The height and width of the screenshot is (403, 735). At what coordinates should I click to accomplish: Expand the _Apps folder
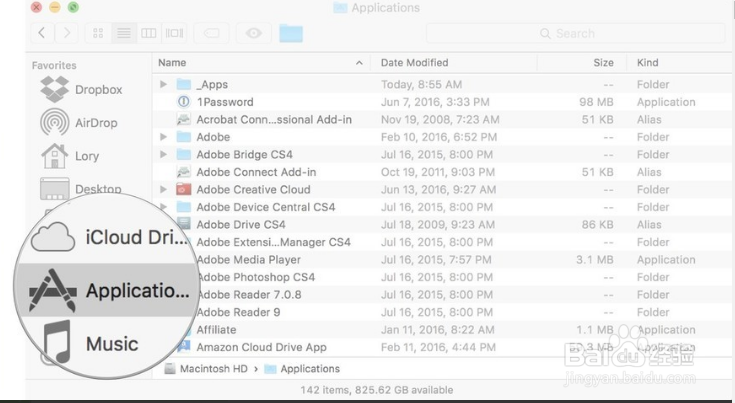click(x=163, y=84)
